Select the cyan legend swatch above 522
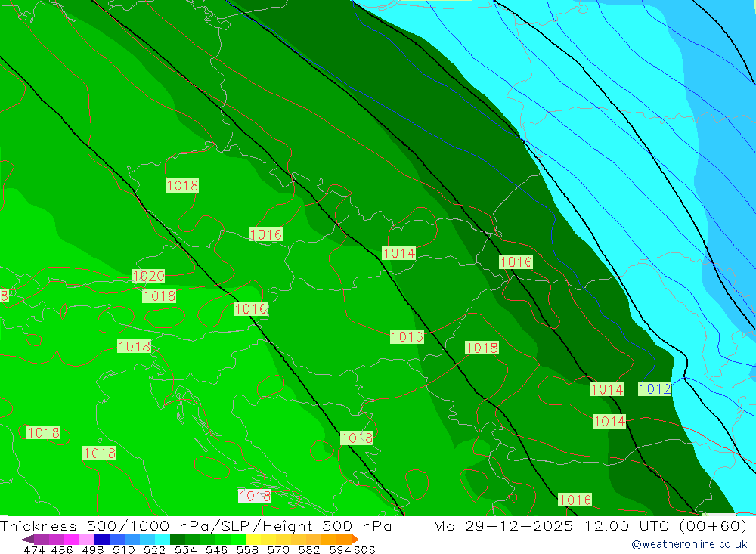Viewport: 756px width, 554px height. click(163, 539)
